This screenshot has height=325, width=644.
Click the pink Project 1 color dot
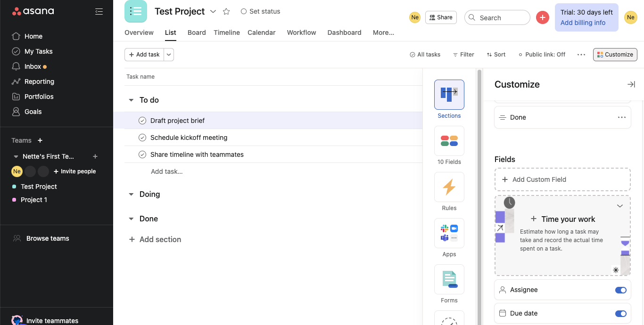(14, 200)
